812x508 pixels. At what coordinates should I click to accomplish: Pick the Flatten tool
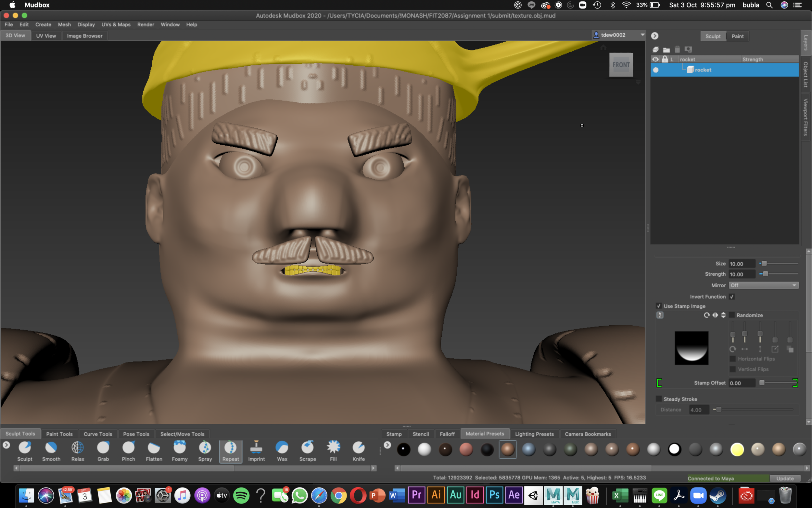154,451
